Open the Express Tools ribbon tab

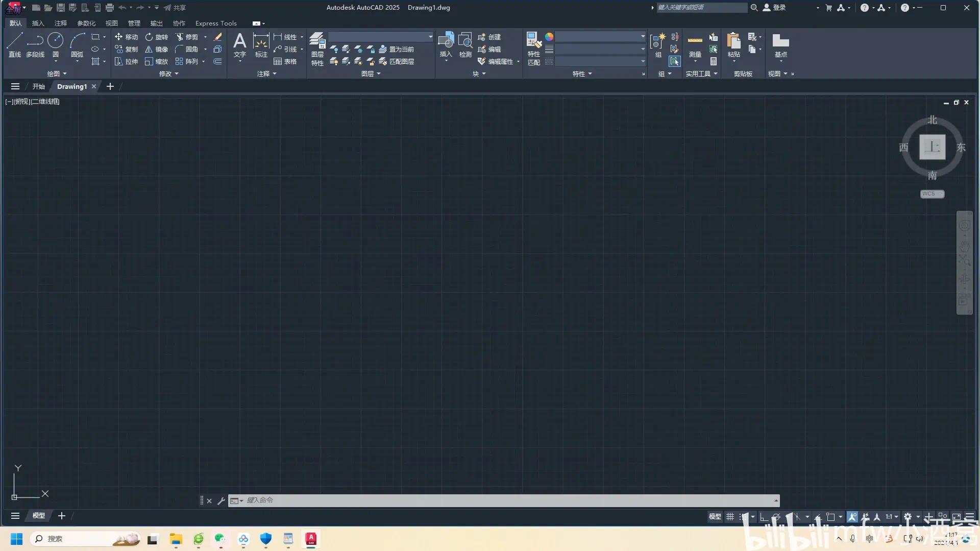[x=216, y=23]
